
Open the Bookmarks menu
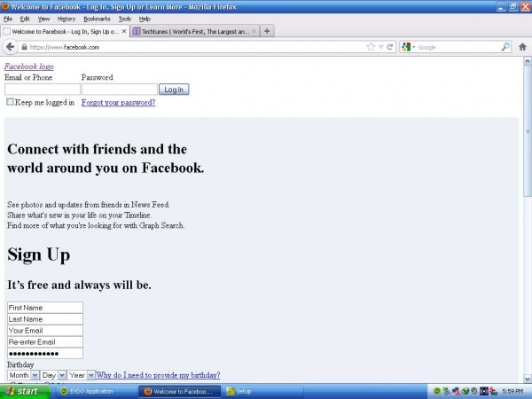pyautogui.click(x=97, y=19)
